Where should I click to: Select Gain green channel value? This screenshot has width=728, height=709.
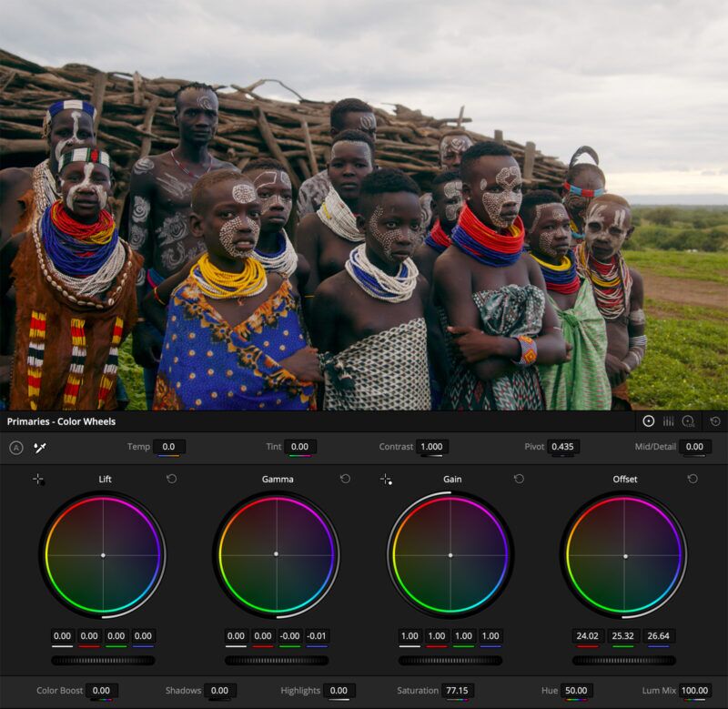pyautogui.click(x=463, y=636)
